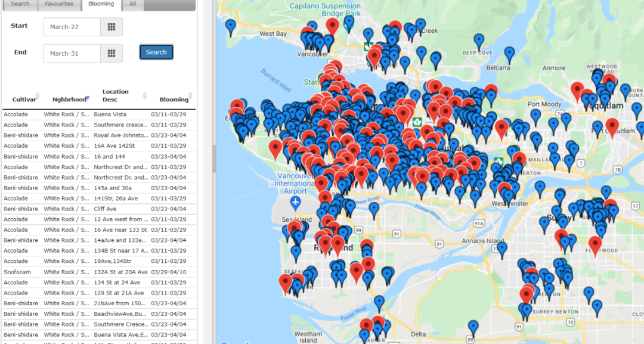Select row with location Buena Vista Ave,E...
Image resolution: width=644 pixels, height=344 pixels.
99,334
